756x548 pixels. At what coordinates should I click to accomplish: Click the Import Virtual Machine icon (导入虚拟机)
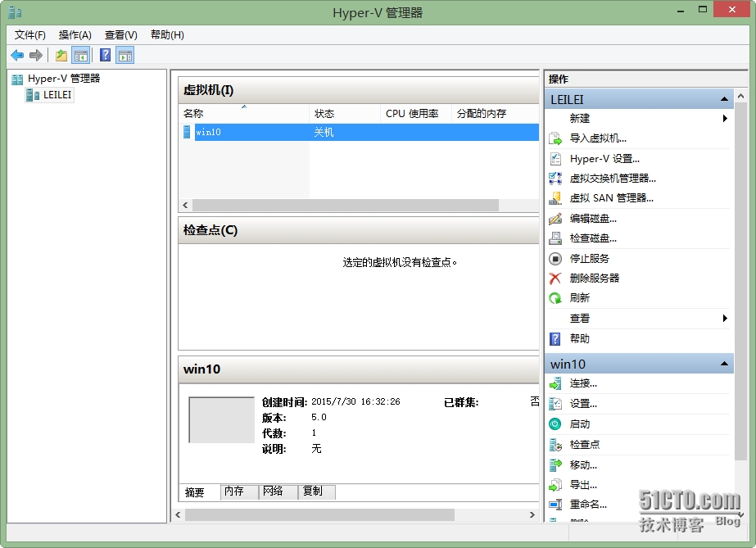click(x=555, y=138)
